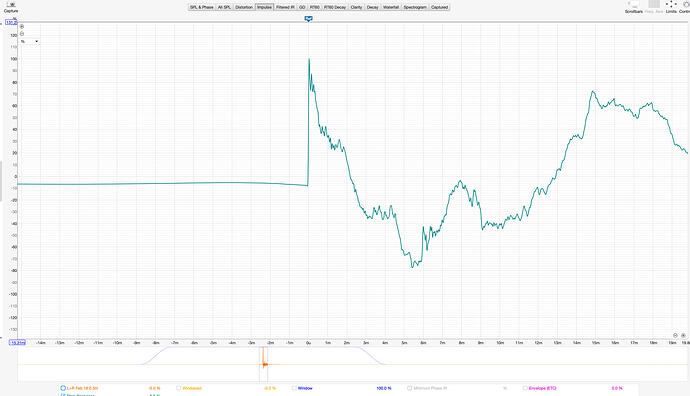The width and height of the screenshot is (690, 396).
Task: Enable the Window trace checkbox
Action: pyautogui.click(x=294, y=388)
